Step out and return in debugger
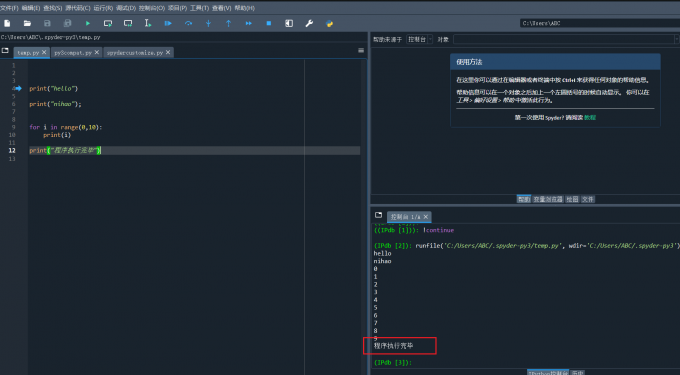Screen dimensions: 680x375 click(229, 23)
